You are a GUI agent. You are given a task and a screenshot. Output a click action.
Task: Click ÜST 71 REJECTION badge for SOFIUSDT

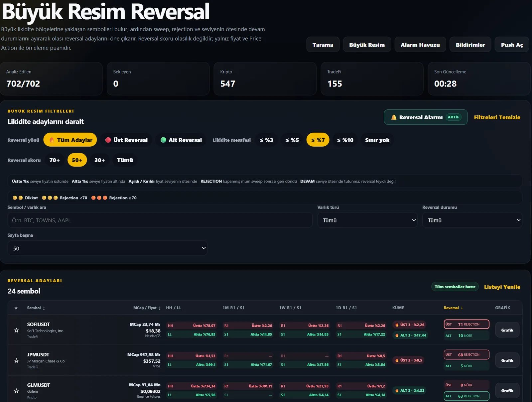(x=466, y=324)
